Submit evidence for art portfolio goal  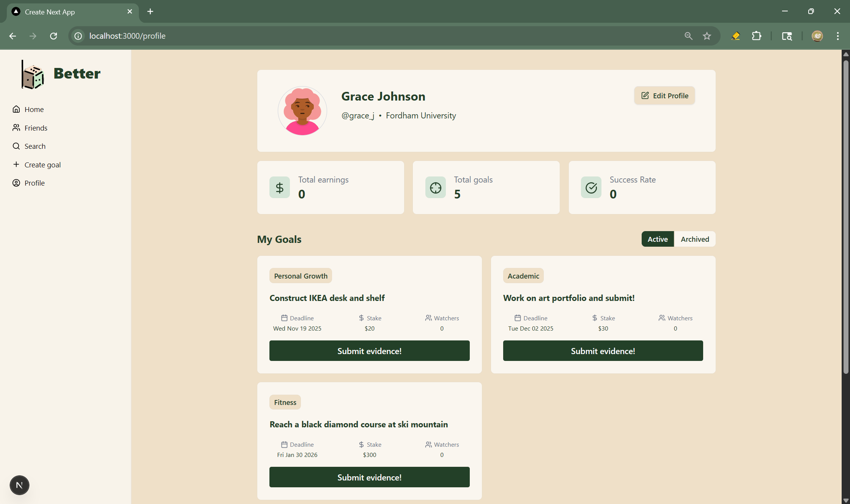[603, 351]
